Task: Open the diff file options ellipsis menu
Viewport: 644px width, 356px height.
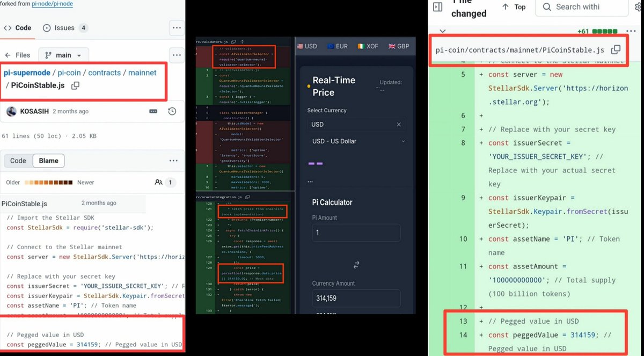Action: click(632, 31)
